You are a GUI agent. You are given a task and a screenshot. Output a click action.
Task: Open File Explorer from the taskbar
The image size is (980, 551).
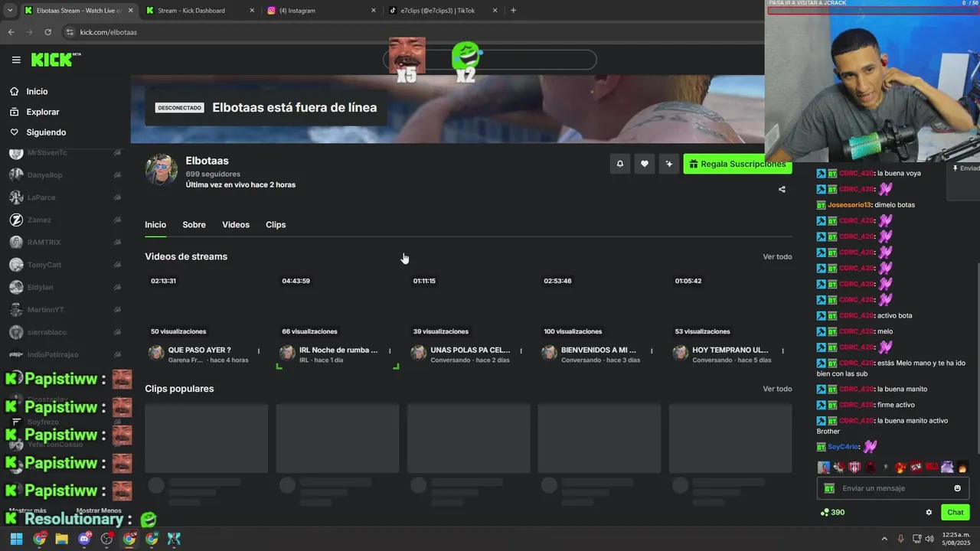(61, 539)
